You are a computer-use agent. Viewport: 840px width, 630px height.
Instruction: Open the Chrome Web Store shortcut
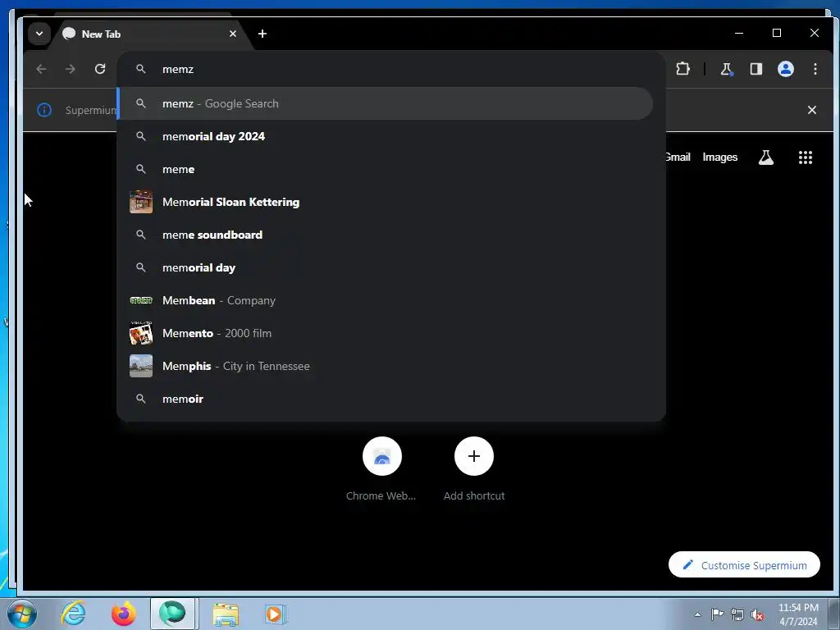point(381,468)
